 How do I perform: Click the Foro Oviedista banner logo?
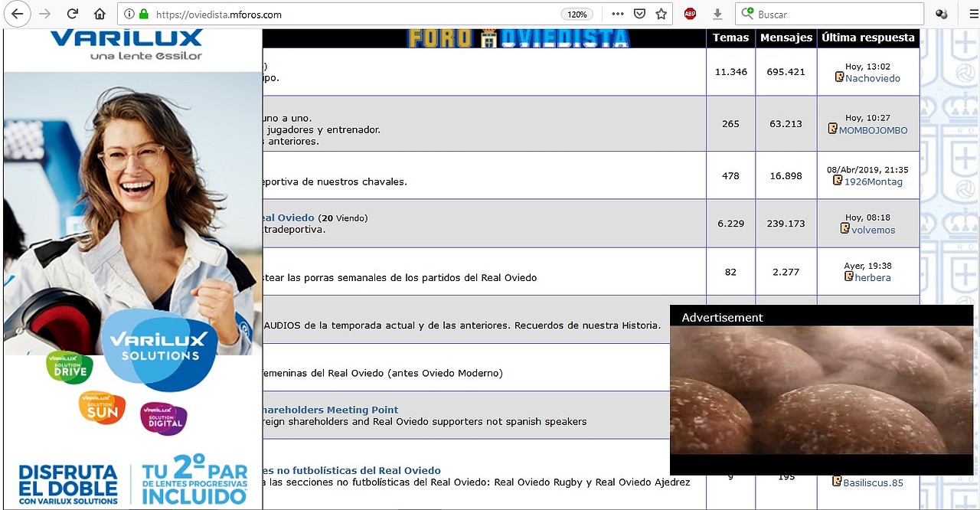tap(518, 38)
